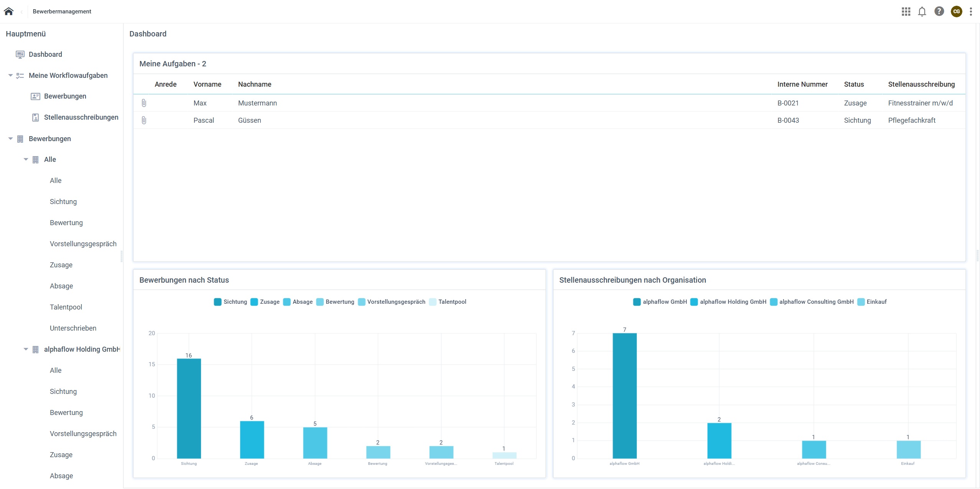Open the three-dot options menu

tap(971, 12)
